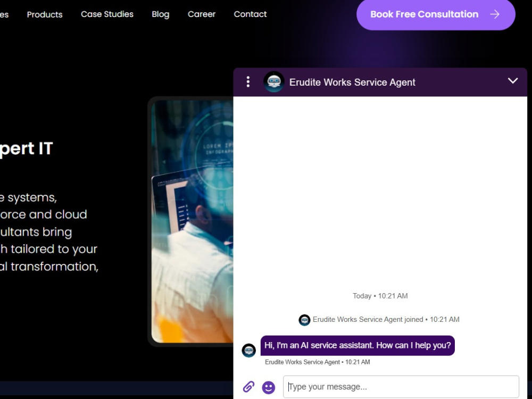Click the arrow in the Consultation button
The image size is (532, 399).
[495, 14]
